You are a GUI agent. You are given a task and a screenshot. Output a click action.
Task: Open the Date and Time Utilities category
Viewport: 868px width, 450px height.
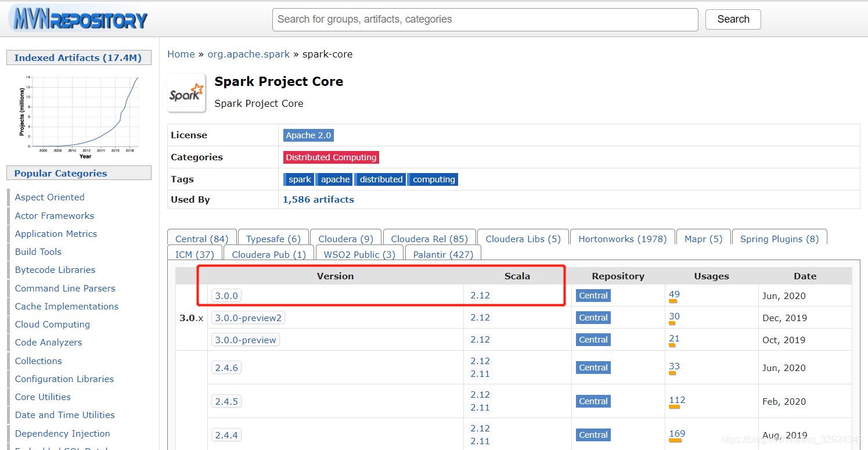(x=65, y=415)
